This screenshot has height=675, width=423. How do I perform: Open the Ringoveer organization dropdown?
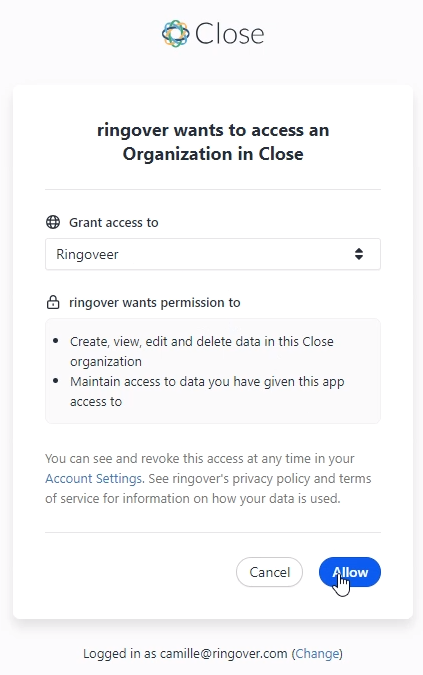pyautogui.click(x=213, y=254)
